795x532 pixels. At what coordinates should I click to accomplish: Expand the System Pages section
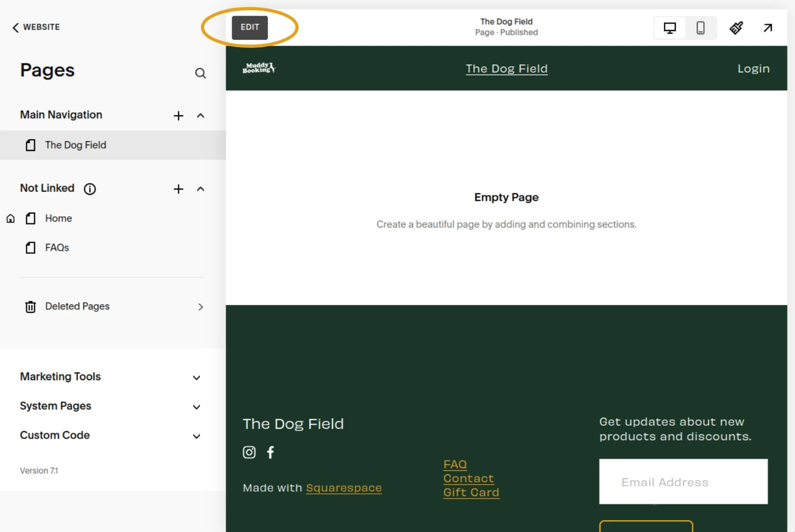point(196,406)
